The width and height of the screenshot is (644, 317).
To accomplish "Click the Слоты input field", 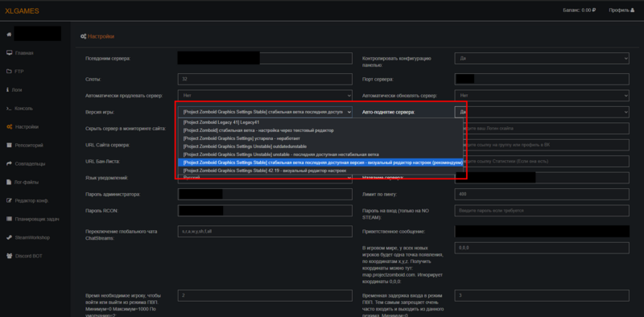I will pyautogui.click(x=265, y=79).
